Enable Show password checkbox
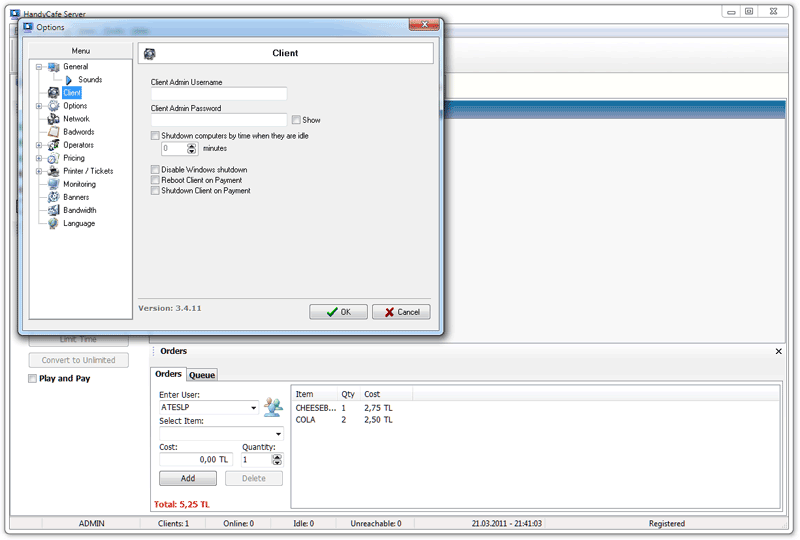The image size is (800, 540). pos(297,120)
